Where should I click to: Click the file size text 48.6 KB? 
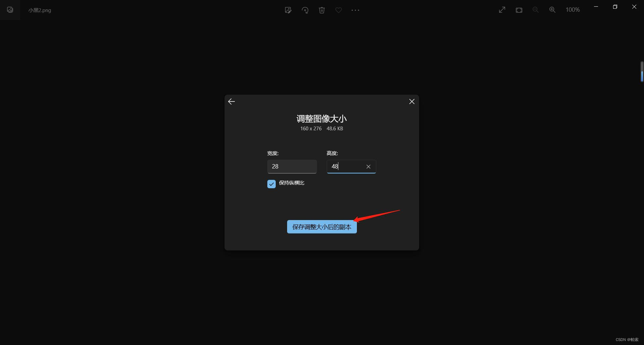pos(335,129)
